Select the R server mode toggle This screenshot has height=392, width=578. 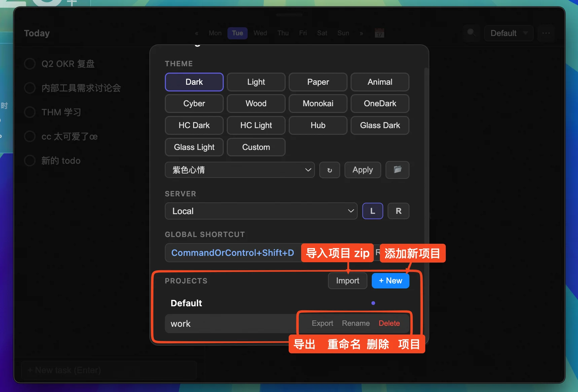398,211
